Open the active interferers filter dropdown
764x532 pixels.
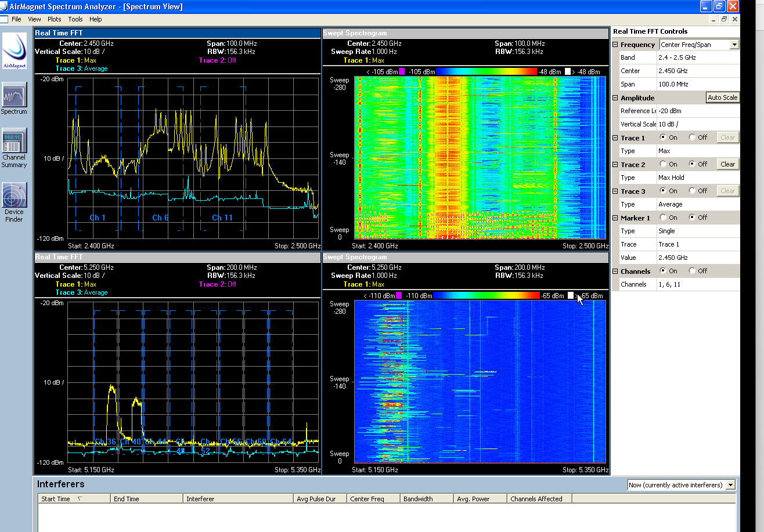point(730,485)
